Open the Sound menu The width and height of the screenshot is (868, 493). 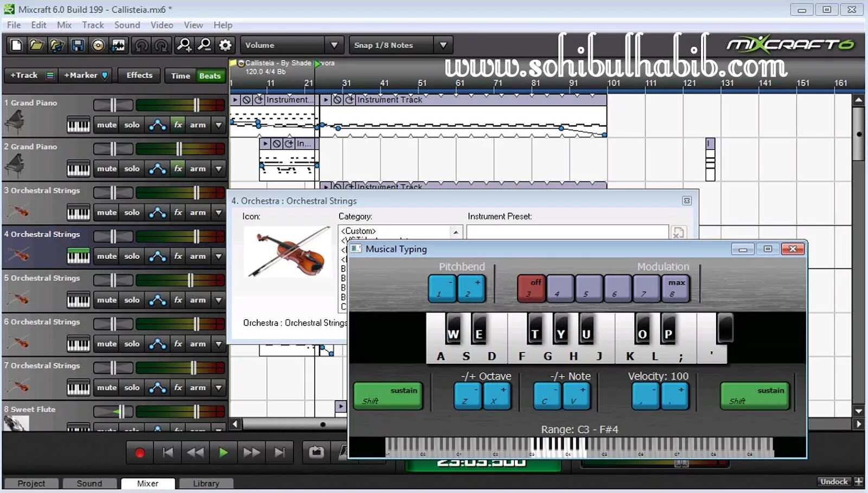pos(127,25)
